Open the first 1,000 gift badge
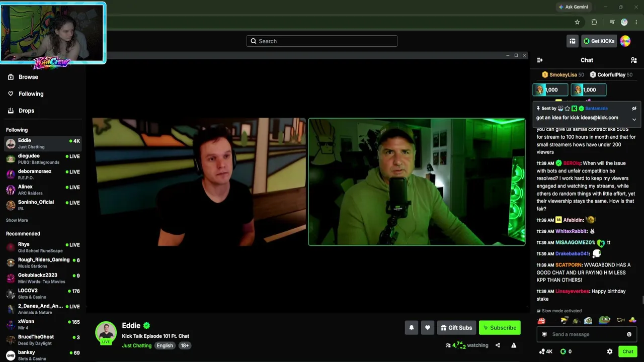 pos(550,90)
